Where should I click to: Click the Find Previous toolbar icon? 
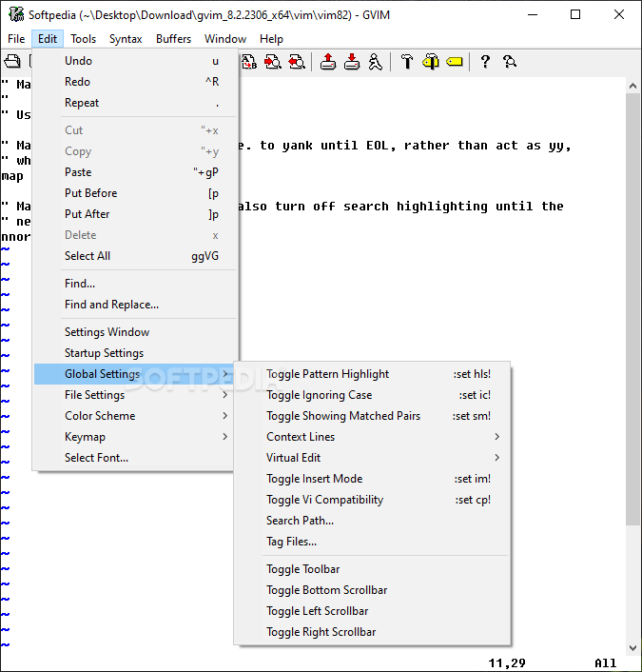(297, 62)
